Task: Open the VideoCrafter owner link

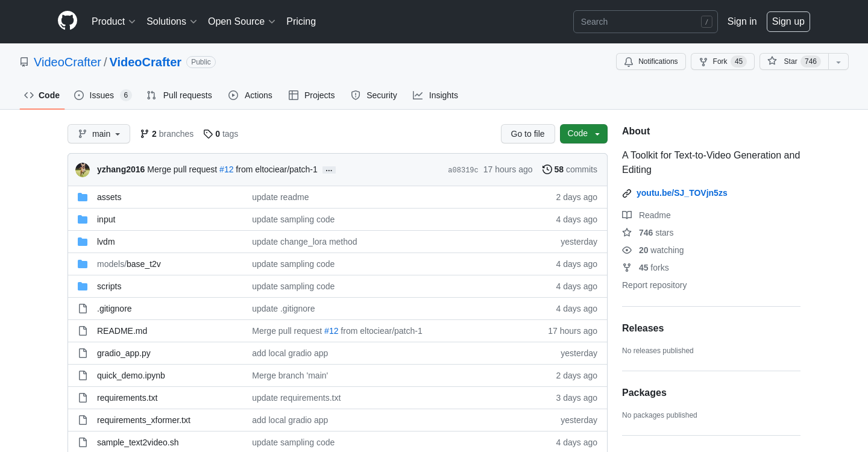Action: pyautogui.click(x=68, y=62)
